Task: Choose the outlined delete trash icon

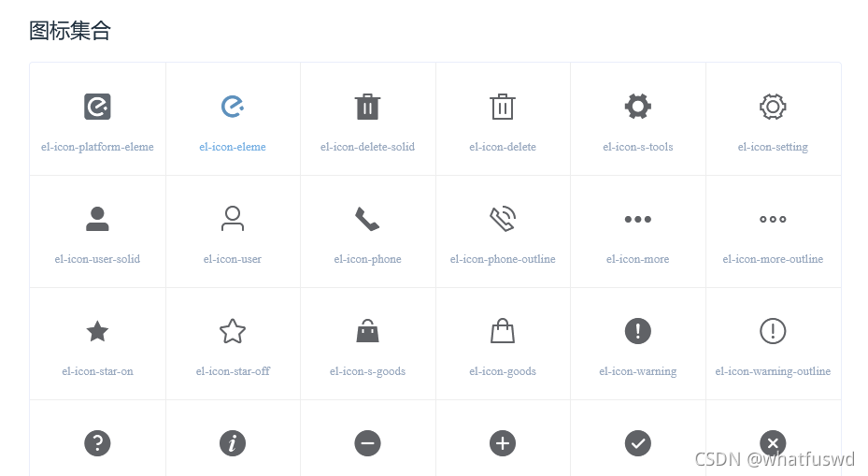Action: coord(503,107)
